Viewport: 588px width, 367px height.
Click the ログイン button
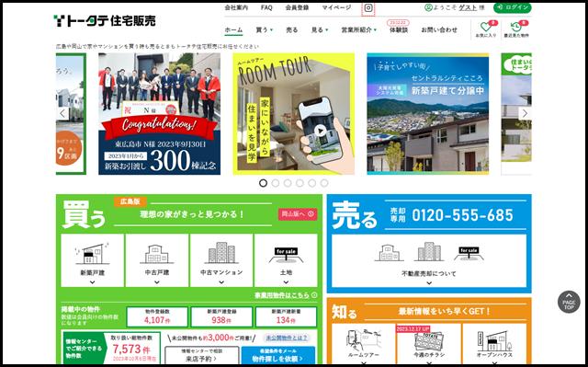pos(513,7)
